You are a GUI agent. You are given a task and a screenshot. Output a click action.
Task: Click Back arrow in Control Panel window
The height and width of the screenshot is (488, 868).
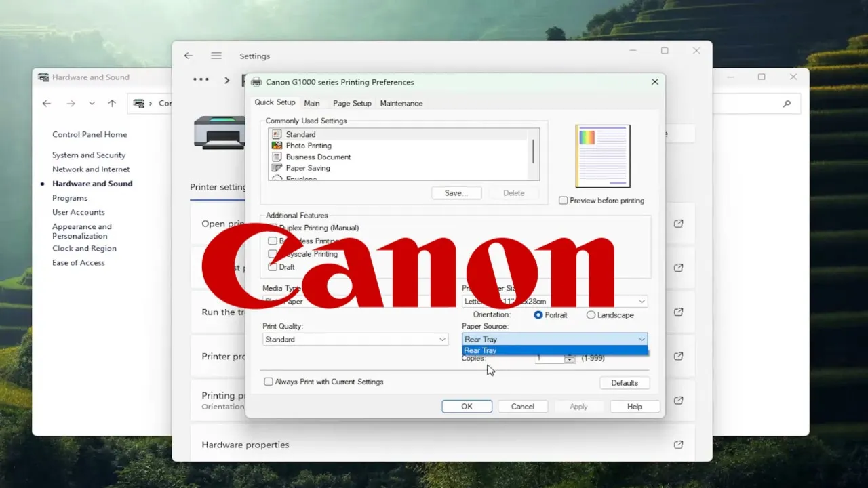pyautogui.click(x=47, y=104)
